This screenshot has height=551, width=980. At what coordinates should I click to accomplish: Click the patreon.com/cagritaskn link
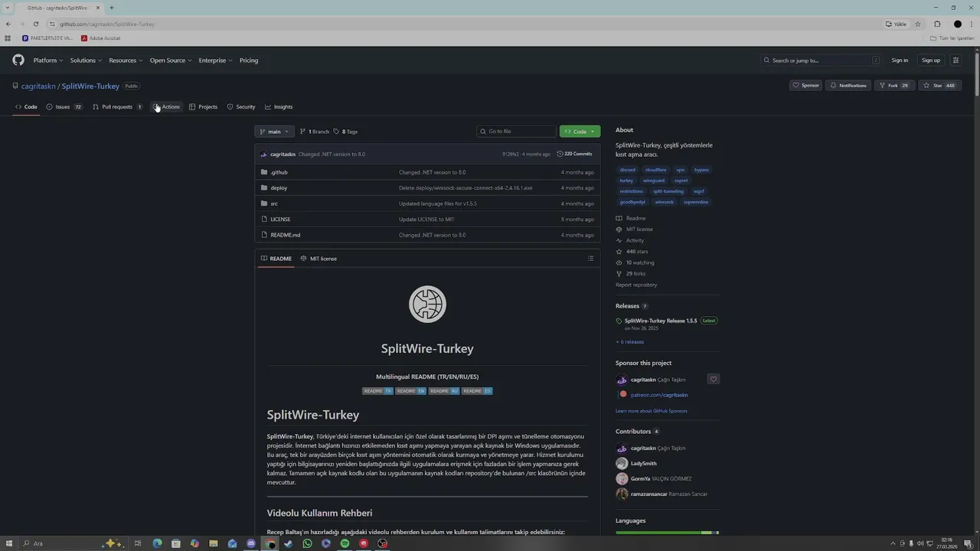pyautogui.click(x=659, y=395)
